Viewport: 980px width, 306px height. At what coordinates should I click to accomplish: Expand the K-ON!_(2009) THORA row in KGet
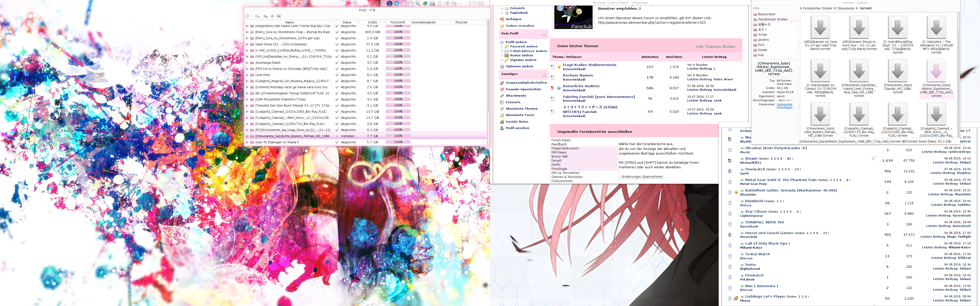click(247, 50)
